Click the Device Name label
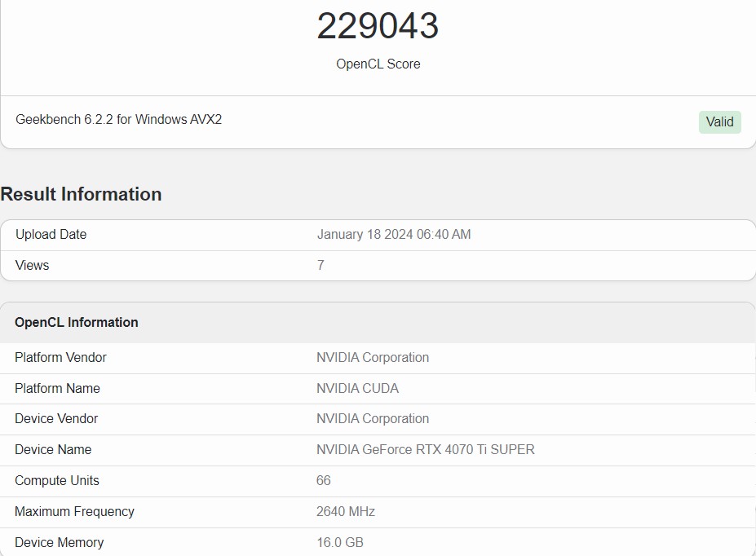This screenshot has width=756, height=556. pos(53,449)
